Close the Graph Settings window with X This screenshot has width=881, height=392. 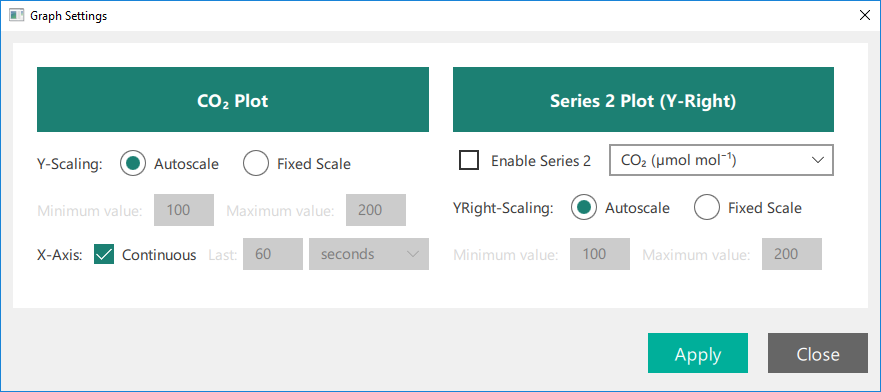pos(865,16)
